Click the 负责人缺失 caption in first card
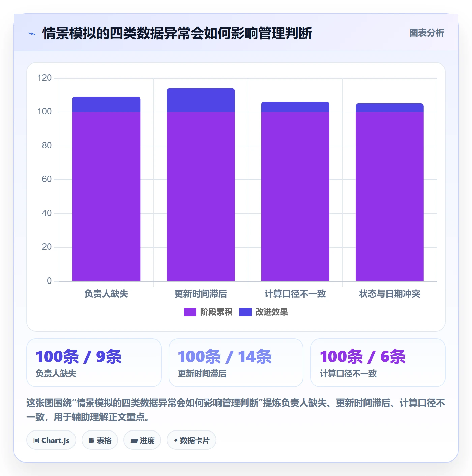Screen dimensions: 472x476 56,374
